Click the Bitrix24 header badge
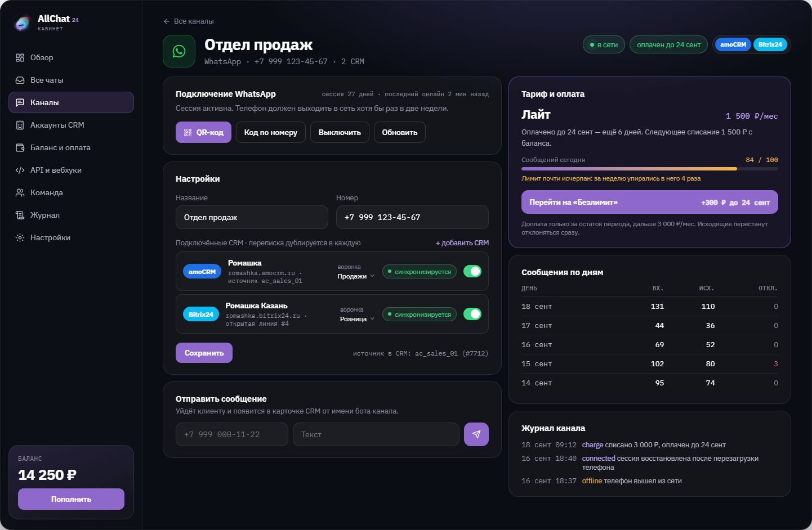Viewport: 812px width, 530px height. point(770,44)
